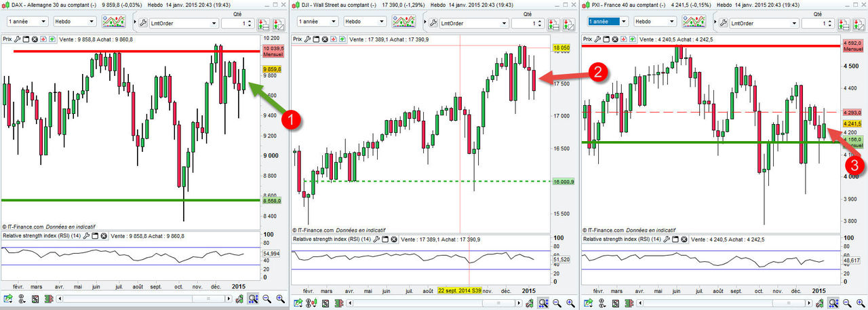Image resolution: width=868 pixels, height=310 pixels.
Task: Click '22 sept. 2014 S39' date label in DJI
Action: point(460,290)
